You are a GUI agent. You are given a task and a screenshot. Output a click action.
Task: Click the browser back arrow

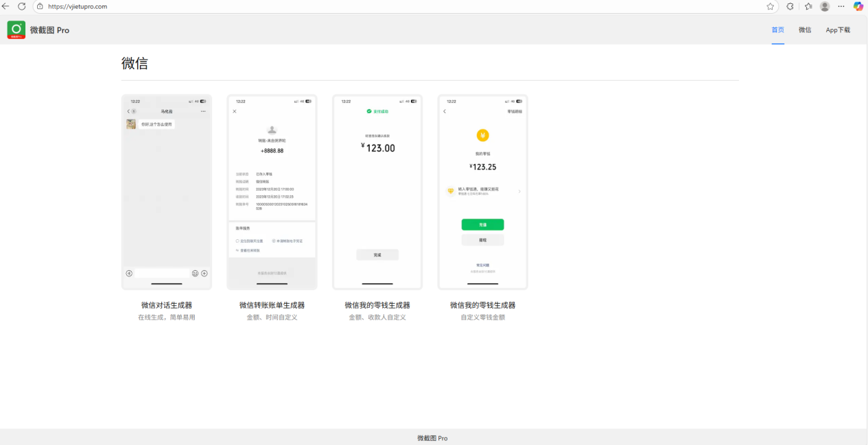point(5,6)
